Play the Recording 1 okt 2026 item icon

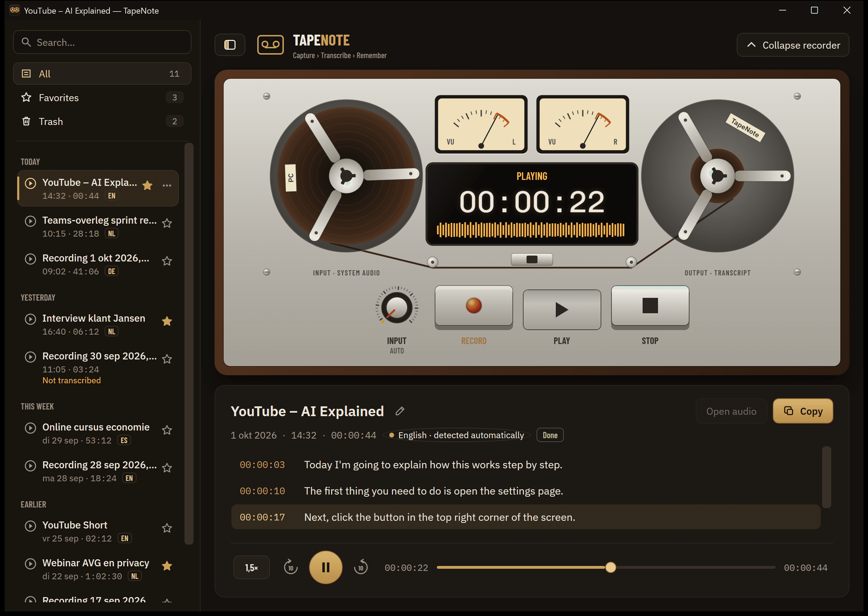30,259
